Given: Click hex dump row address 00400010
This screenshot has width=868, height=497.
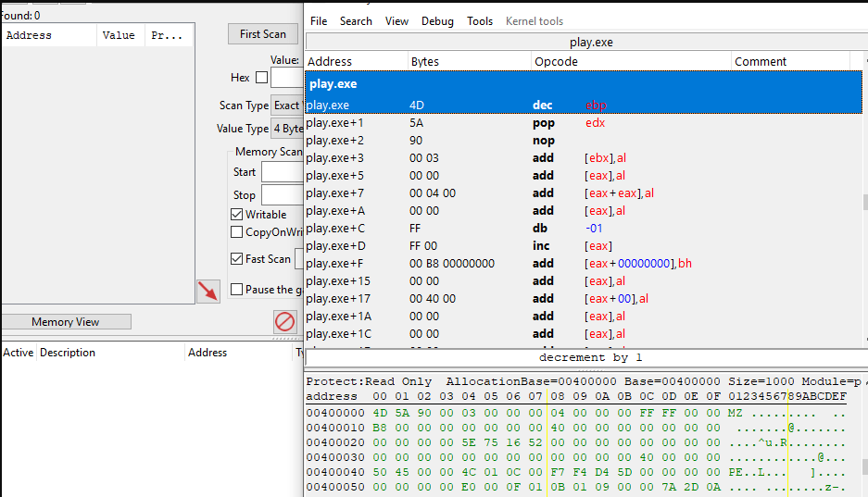Looking at the screenshot, I should click(335, 428).
